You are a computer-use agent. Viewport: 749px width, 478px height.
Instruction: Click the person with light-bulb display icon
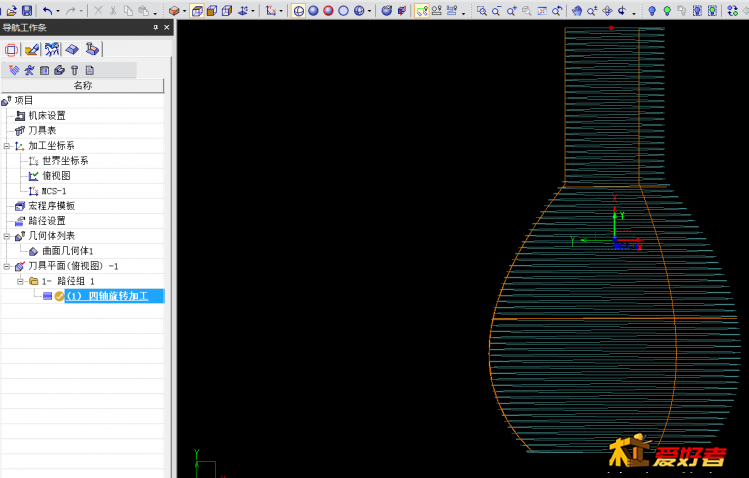(437, 11)
